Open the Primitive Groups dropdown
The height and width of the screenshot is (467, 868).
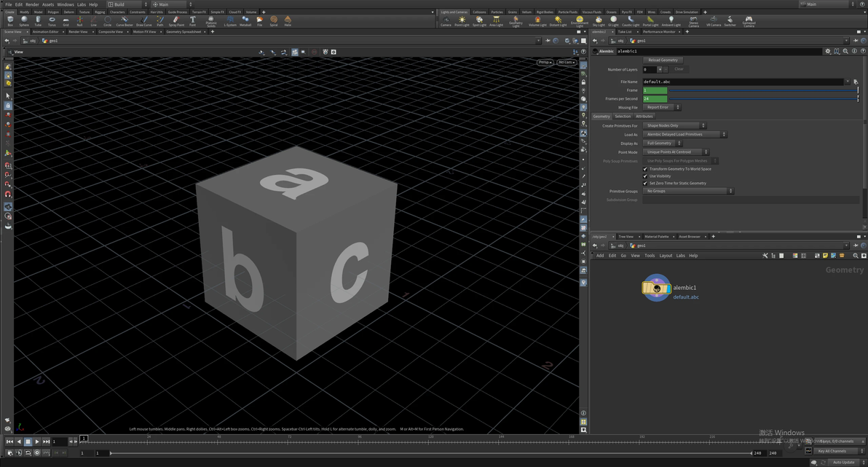pyautogui.click(x=688, y=191)
